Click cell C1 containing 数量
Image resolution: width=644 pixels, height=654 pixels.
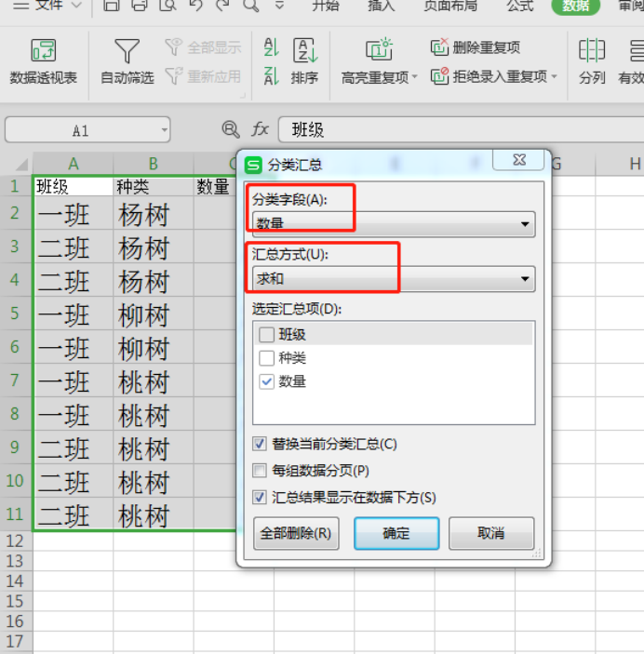pyautogui.click(x=215, y=186)
